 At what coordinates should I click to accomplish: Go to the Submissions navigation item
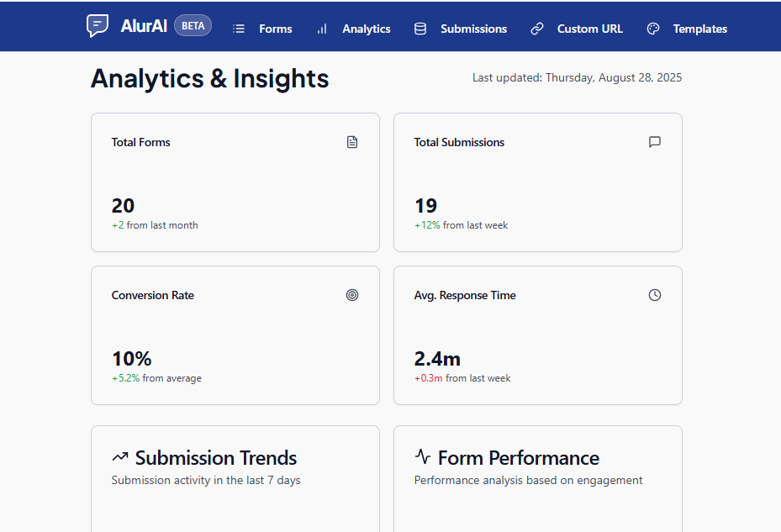pyautogui.click(x=473, y=29)
